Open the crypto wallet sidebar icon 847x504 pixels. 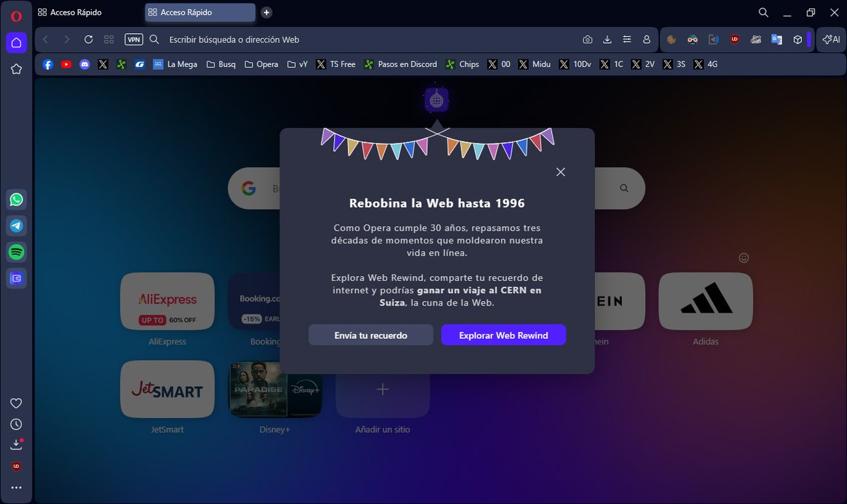tap(16, 278)
